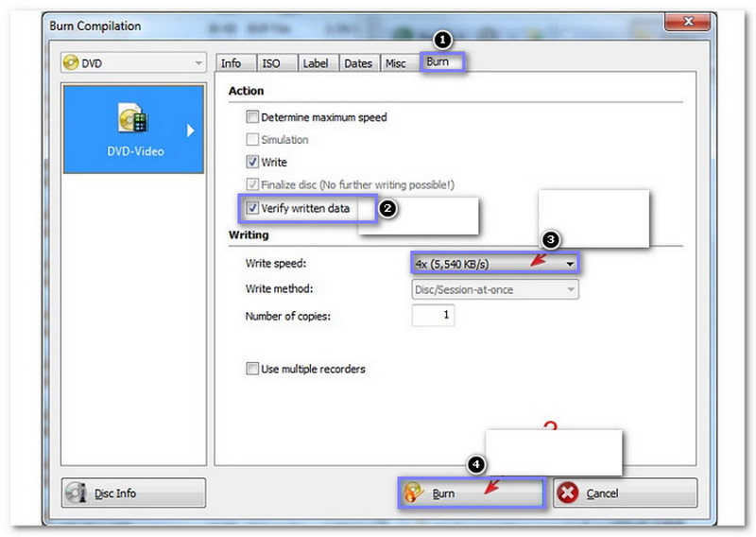Image resolution: width=756 pixels, height=537 pixels.
Task: Toggle the Simulation checkbox
Action: (x=252, y=139)
